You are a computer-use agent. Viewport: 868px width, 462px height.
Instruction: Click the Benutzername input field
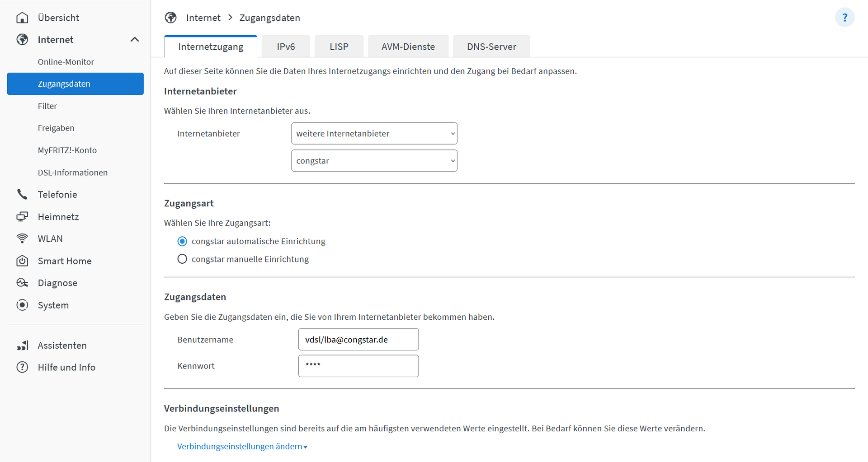(x=358, y=340)
